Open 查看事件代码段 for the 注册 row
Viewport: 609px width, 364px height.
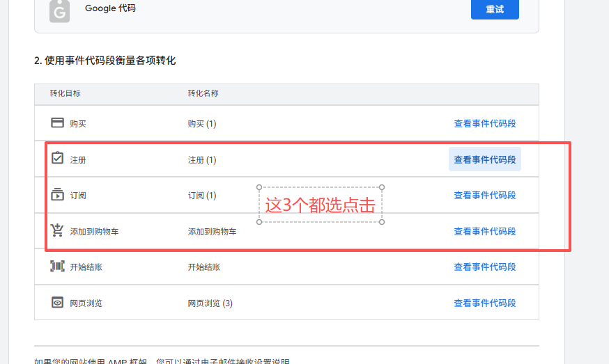click(x=485, y=159)
